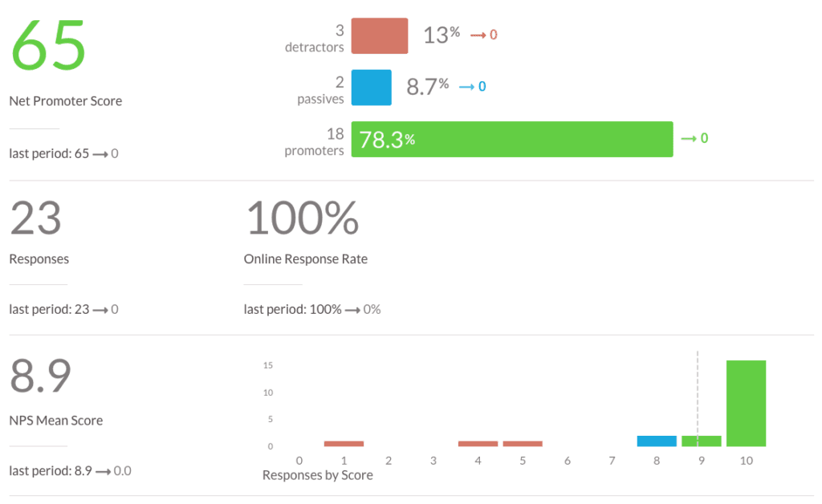Click the Responses by Score chart label
822x504 pixels.
tap(318, 475)
